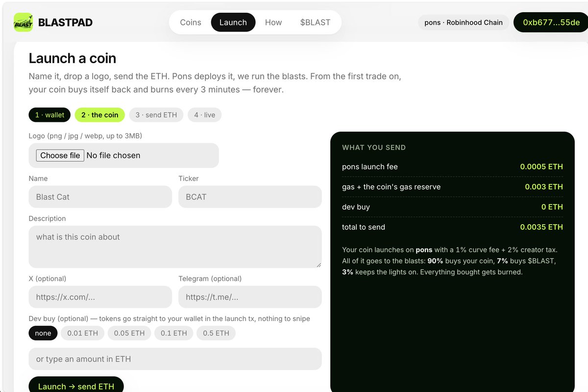Focus the Telegram link input field
This screenshot has width=588, height=392.
250,297
